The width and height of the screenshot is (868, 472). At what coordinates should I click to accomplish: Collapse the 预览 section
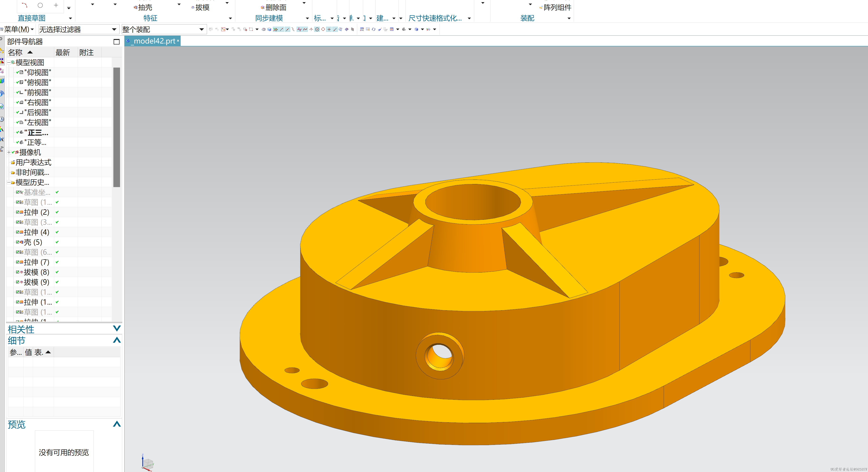pyautogui.click(x=117, y=424)
